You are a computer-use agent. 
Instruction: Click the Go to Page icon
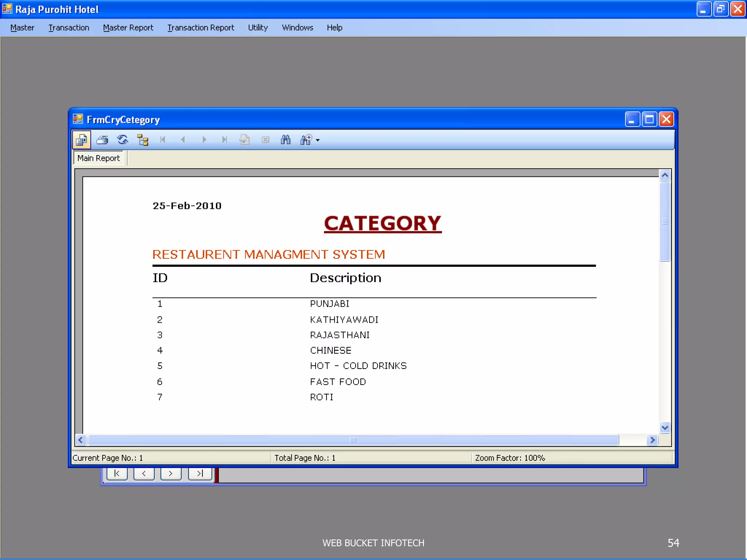(244, 140)
